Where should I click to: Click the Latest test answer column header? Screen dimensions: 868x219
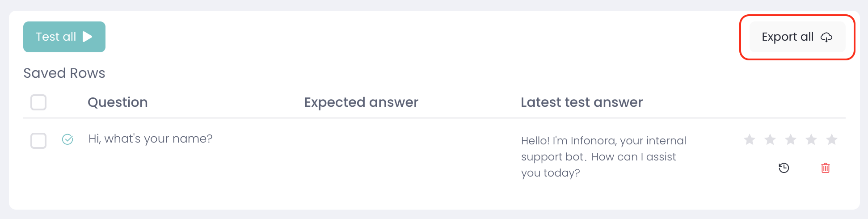tap(581, 102)
